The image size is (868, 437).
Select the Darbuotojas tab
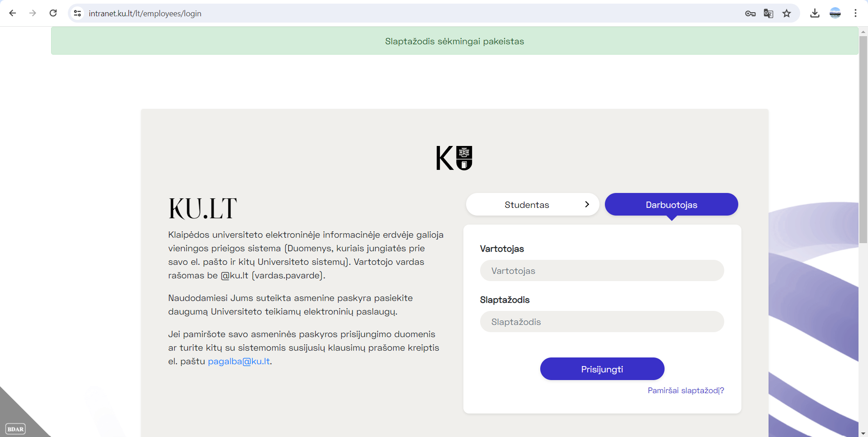click(671, 205)
